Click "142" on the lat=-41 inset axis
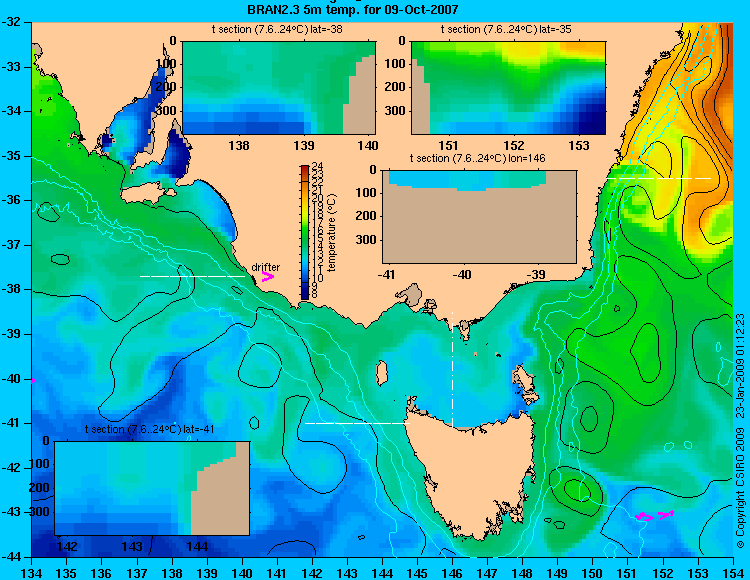The height and width of the screenshot is (580, 750). [67, 547]
